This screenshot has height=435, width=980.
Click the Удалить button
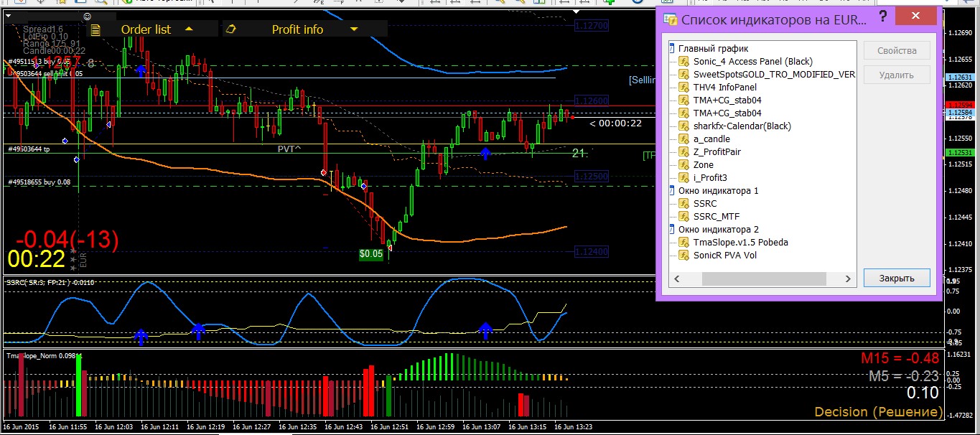tap(897, 75)
